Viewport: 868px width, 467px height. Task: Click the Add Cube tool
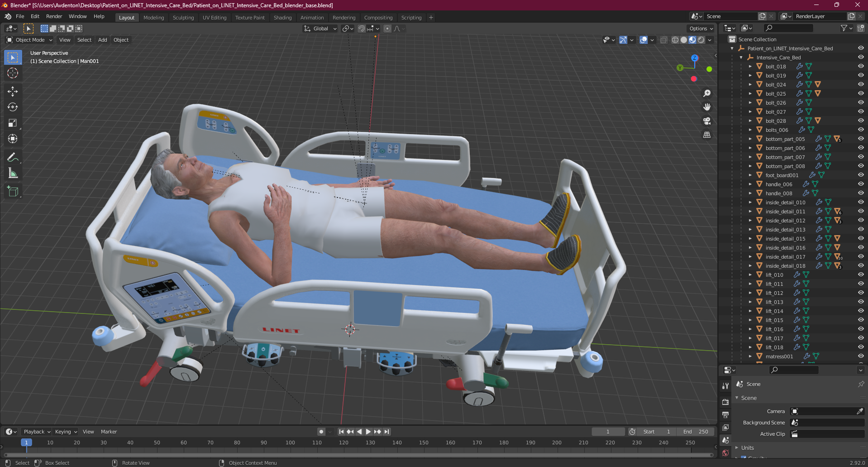coord(13,192)
